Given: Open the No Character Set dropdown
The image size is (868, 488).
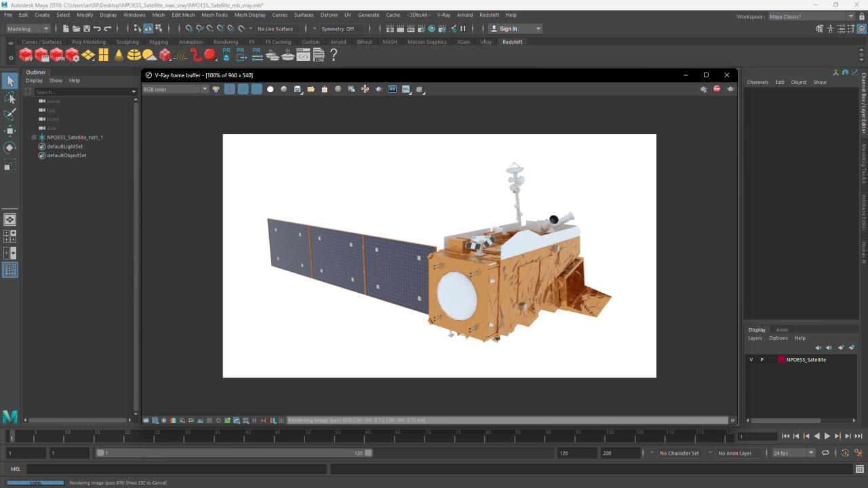Looking at the screenshot, I should click(x=679, y=453).
